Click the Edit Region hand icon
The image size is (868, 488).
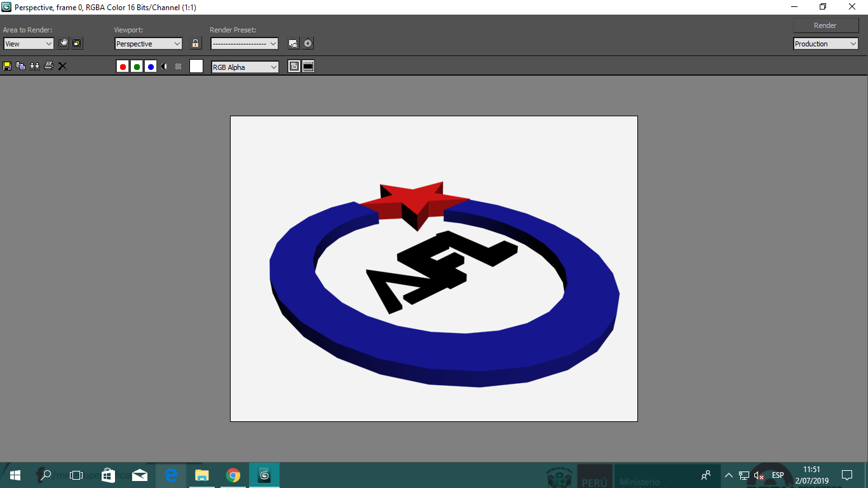[63, 43]
